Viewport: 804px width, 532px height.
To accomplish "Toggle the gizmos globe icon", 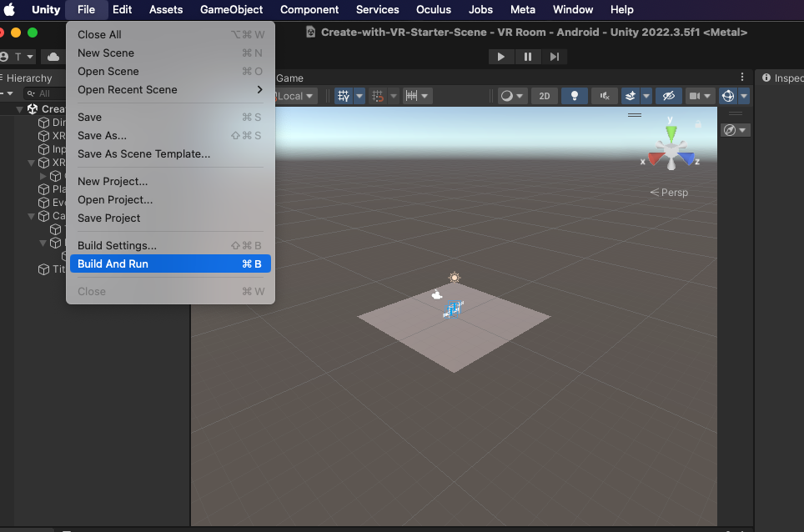I will coord(728,96).
